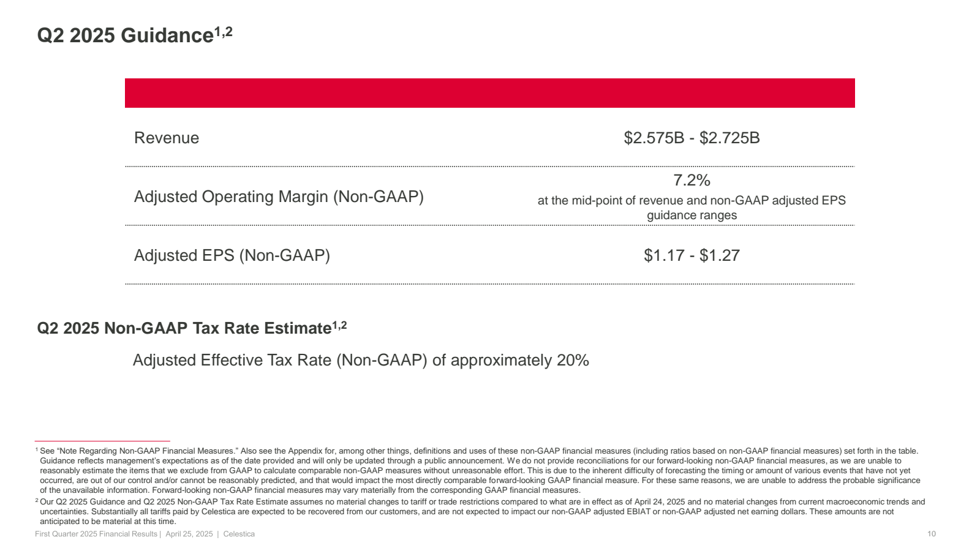
Task: Click the red table header bar
Action: tap(489, 93)
